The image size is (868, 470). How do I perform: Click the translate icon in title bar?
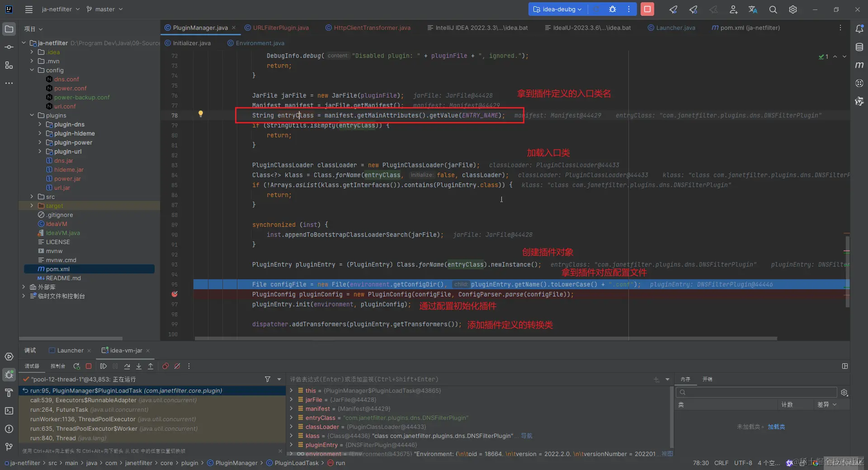click(x=753, y=9)
